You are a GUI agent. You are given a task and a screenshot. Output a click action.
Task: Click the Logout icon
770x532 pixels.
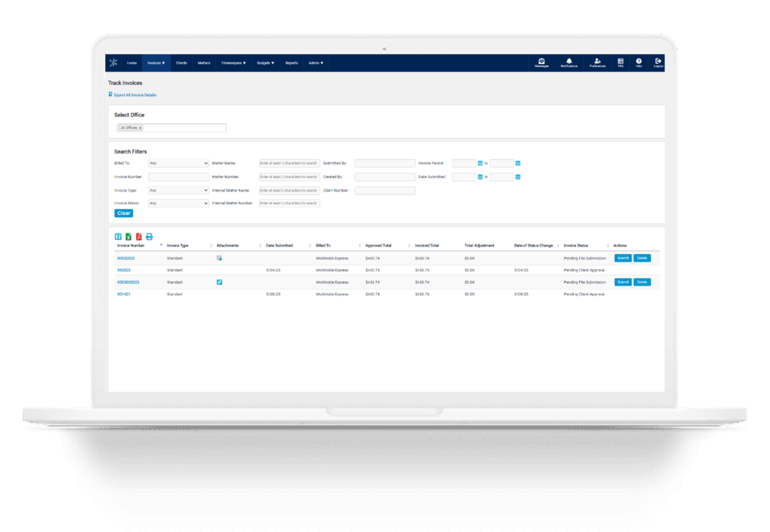point(657,61)
